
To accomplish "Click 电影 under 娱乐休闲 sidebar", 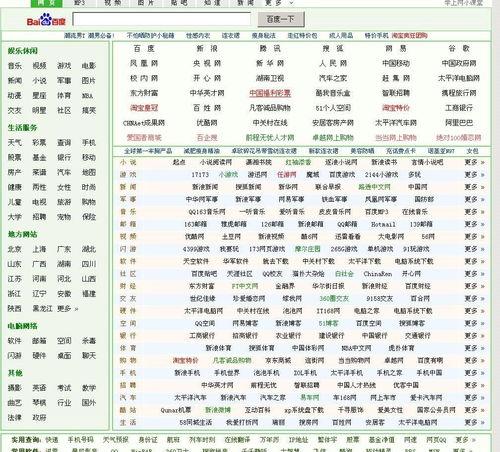I will (89, 66).
